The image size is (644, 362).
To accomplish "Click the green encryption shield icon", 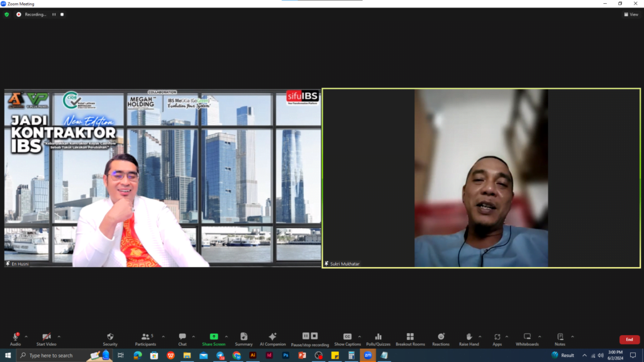I will tap(7, 14).
